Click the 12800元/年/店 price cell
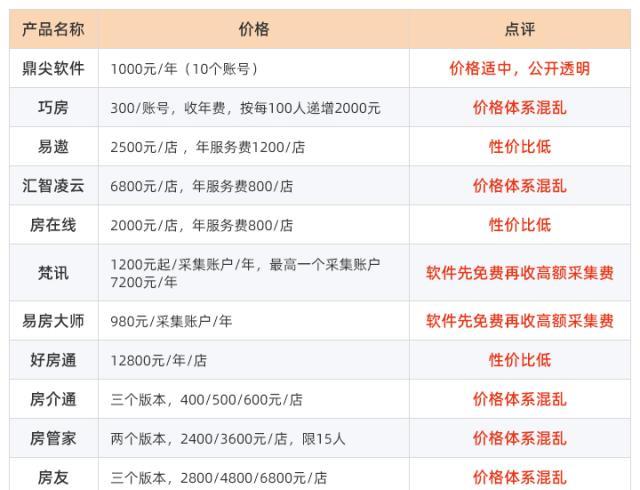This screenshot has height=490, width=640. click(254, 360)
